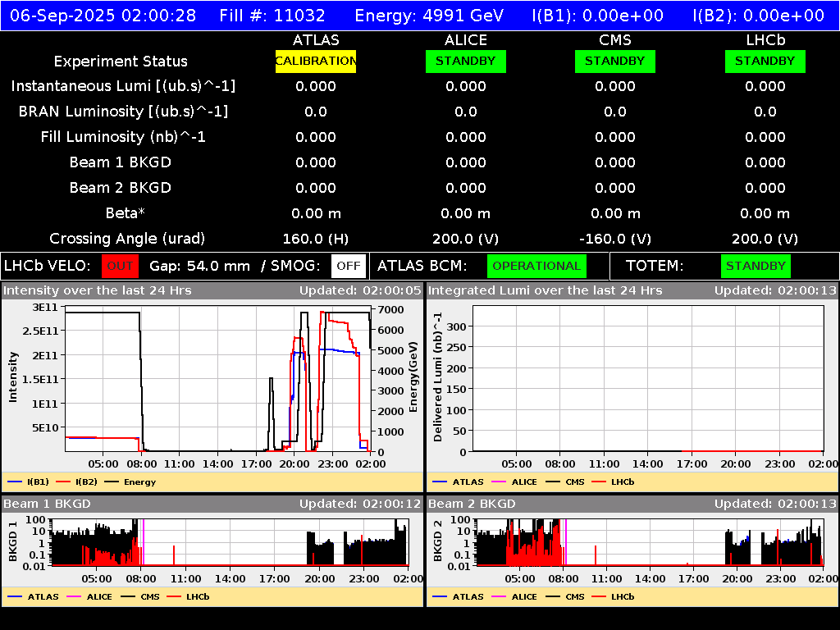Screen dimensions: 840x630
Task: Click the CMS STANDBY status badge
Action: click(615, 61)
